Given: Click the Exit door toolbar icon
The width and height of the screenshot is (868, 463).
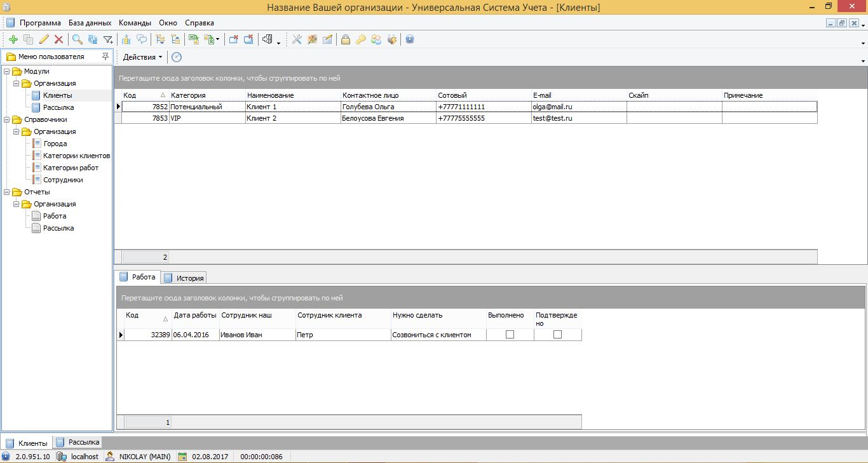Looking at the screenshot, I should click(x=268, y=39).
